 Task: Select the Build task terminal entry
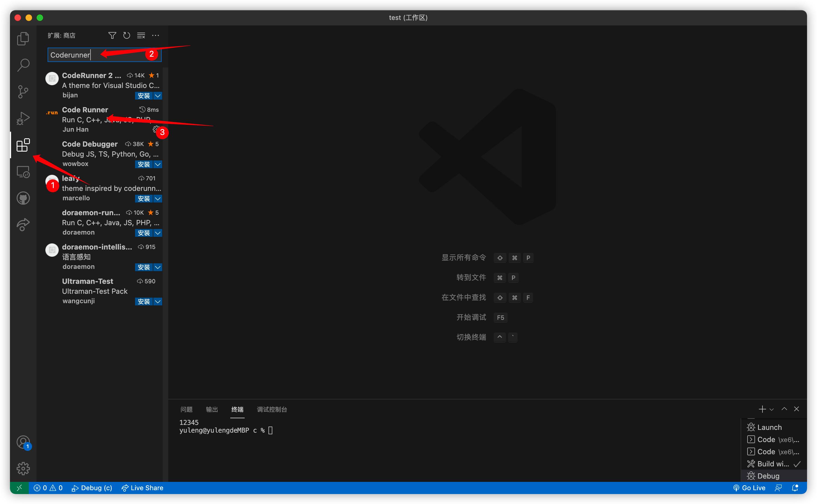[x=774, y=464]
